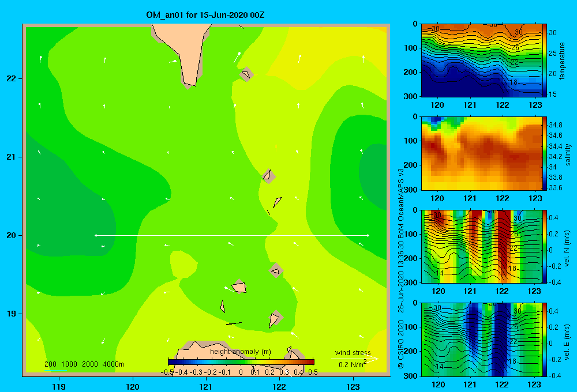577x392 pixels.
Task: Click the 'vel. E (m/s)' axis label
Action: (567, 341)
